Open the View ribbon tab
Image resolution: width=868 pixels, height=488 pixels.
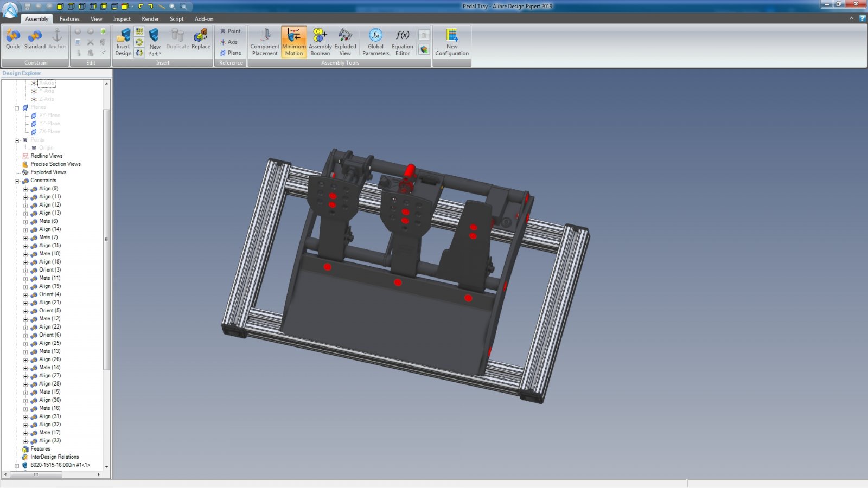pyautogui.click(x=97, y=19)
